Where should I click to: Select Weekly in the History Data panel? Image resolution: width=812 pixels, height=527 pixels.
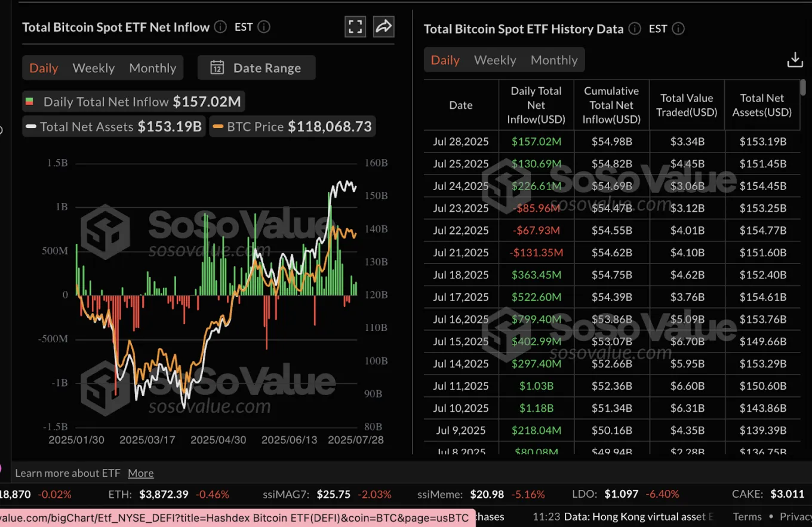point(495,60)
